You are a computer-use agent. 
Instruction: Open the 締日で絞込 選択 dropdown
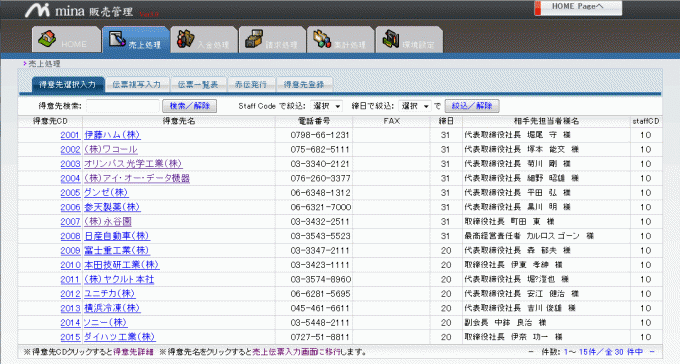tap(415, 106)
